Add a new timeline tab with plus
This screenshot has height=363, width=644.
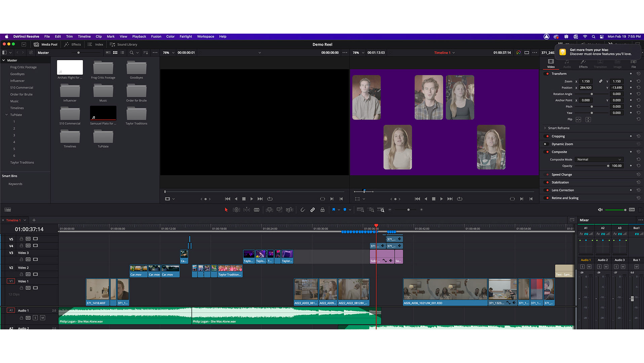pos(34,220)
